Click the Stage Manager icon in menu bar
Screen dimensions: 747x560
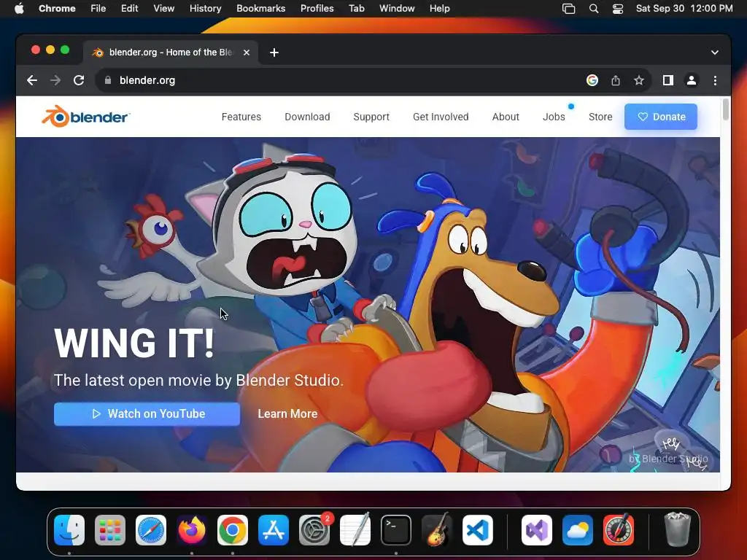569,9
